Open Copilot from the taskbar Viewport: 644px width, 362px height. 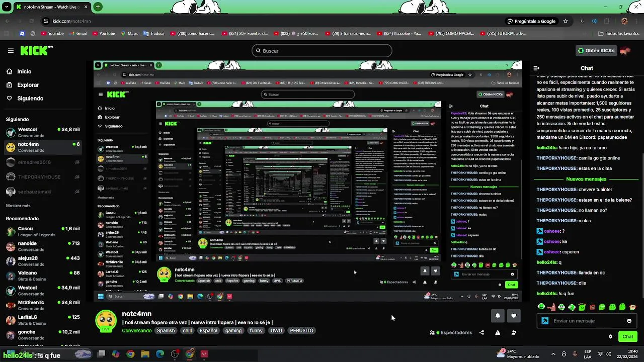(116, 354)
